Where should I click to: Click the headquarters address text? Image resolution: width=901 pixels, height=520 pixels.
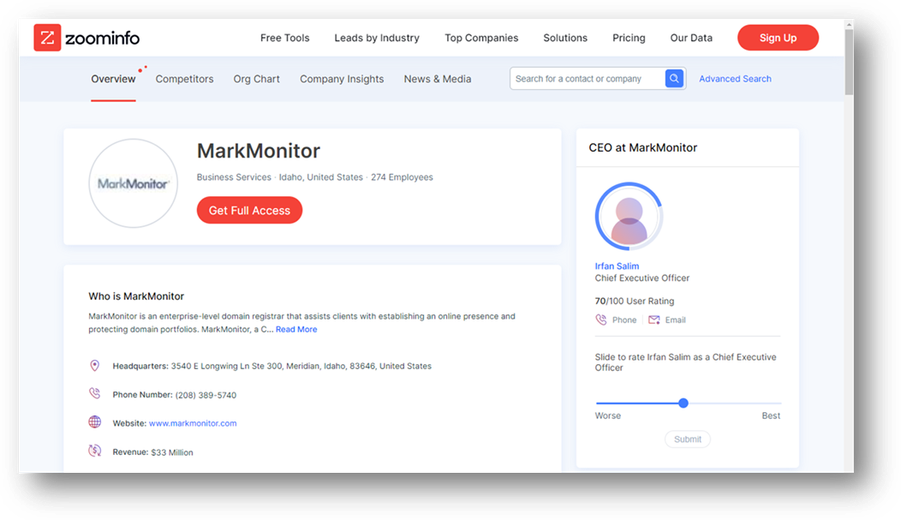tap(301, 366)
